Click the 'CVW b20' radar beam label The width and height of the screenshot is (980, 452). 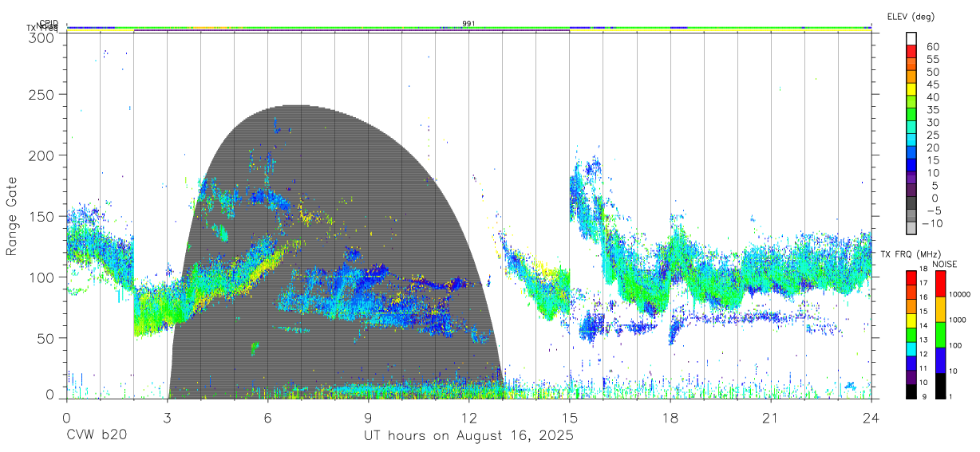[x=96, y=435]
